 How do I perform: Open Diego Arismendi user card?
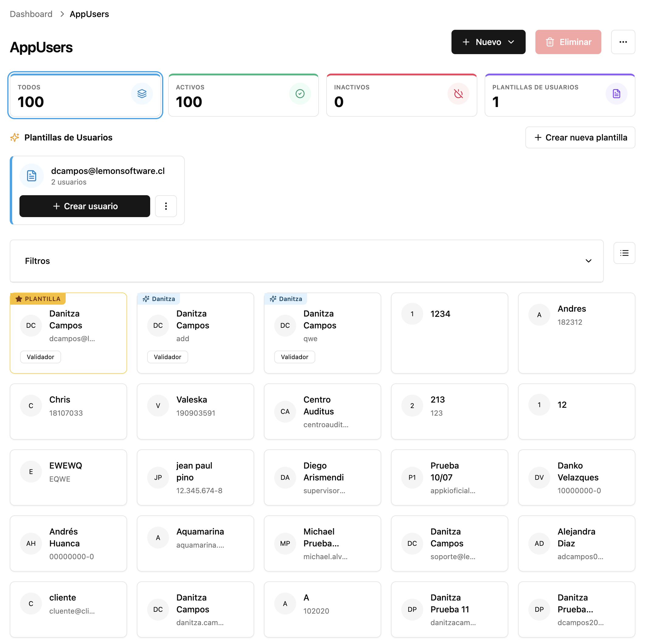[322, 477]
